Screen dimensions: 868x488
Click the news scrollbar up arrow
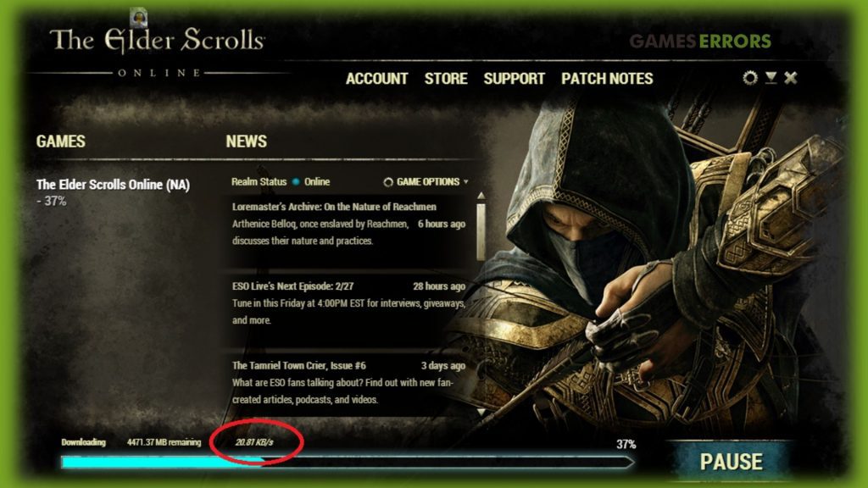(481, 196)
